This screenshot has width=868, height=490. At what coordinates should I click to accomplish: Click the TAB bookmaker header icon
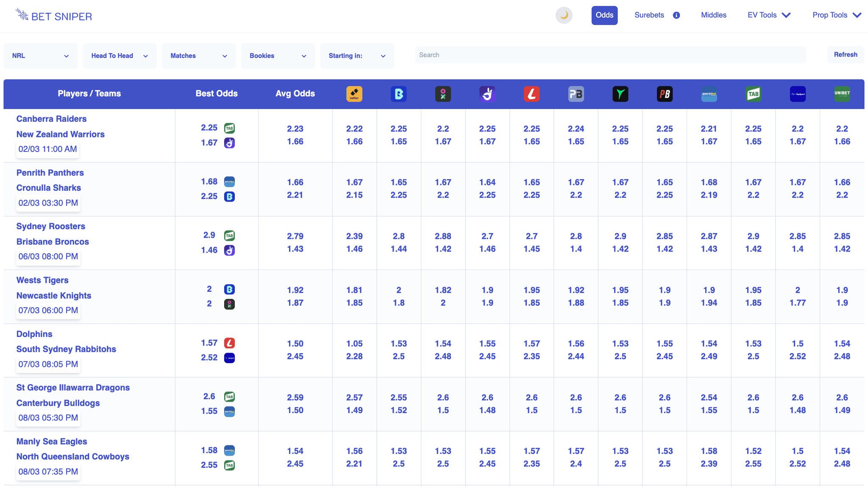coord(754,94)
